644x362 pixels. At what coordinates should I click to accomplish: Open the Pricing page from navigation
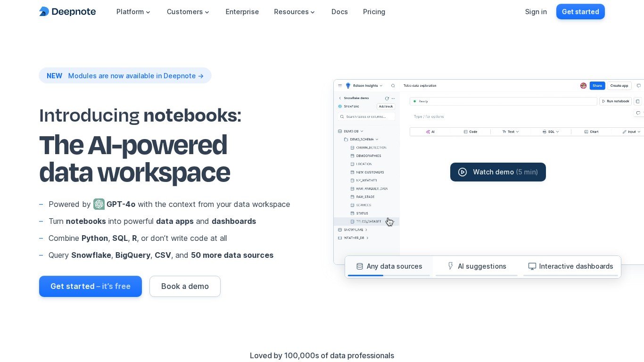point(374,12)
